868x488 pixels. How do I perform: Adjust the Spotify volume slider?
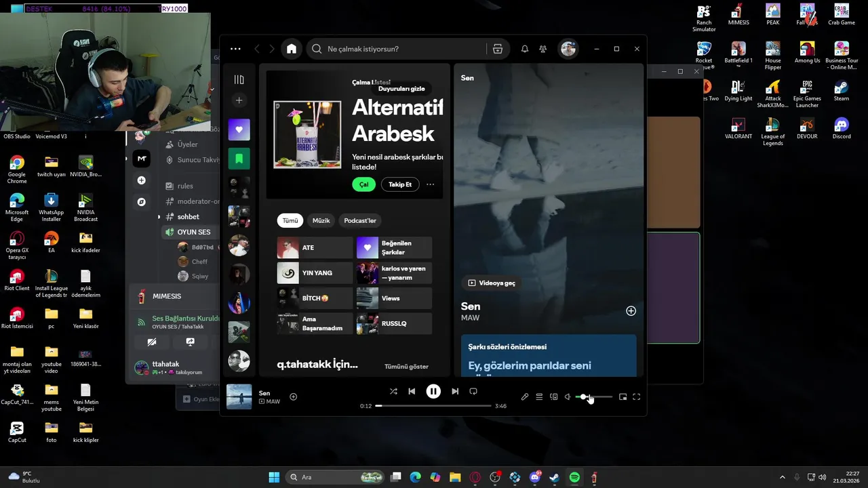click(594, 396)
